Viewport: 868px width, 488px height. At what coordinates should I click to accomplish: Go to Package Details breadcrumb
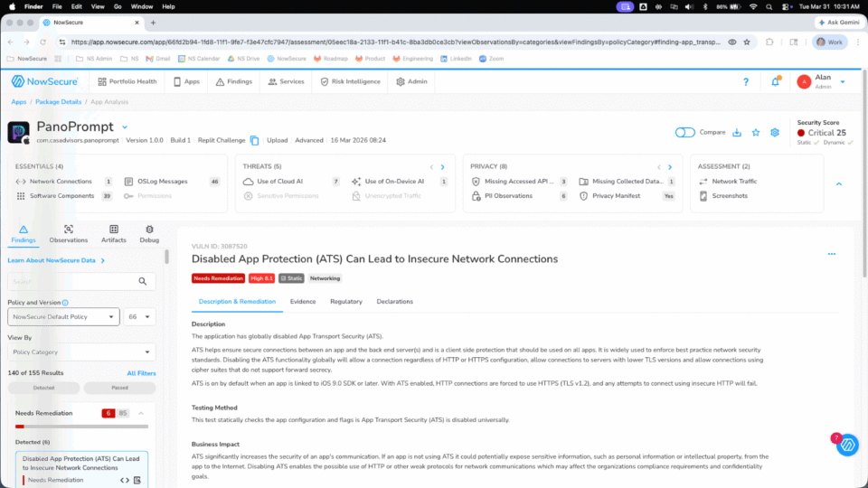click(x=58, y=102)
